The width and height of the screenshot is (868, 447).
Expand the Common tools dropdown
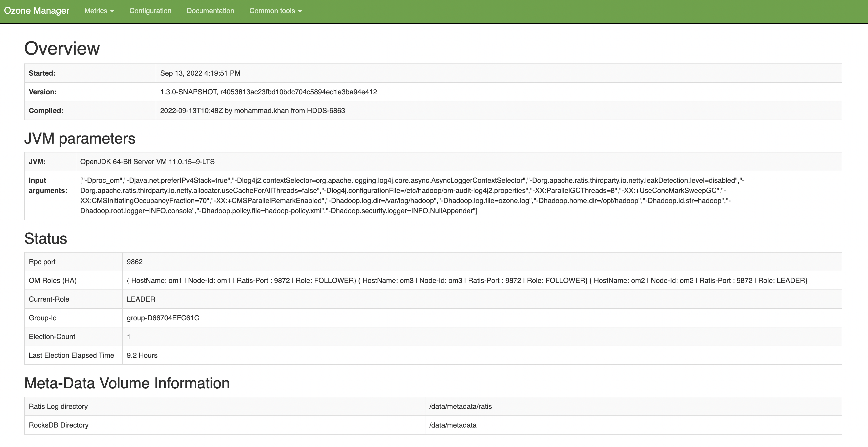(x=275, y=11)
